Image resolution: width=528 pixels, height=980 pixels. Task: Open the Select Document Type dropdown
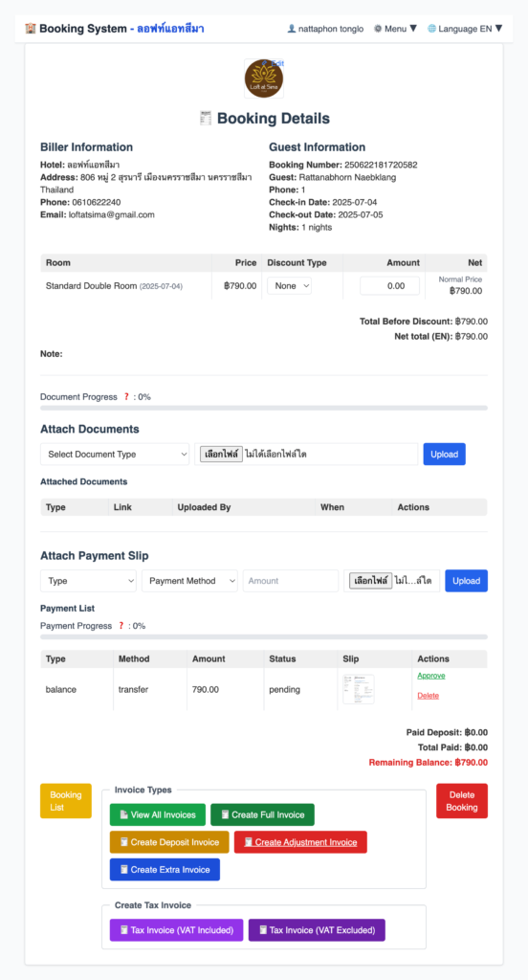115,455
